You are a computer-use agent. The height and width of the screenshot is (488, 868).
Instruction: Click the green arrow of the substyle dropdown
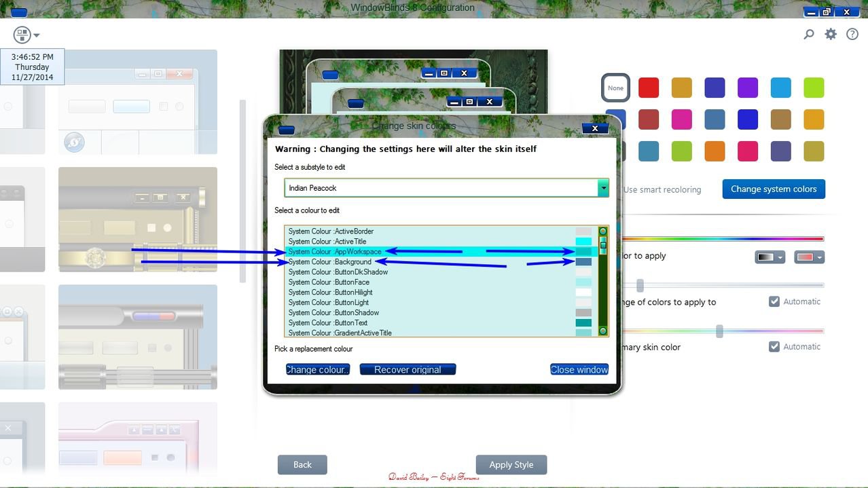(603, 188)
